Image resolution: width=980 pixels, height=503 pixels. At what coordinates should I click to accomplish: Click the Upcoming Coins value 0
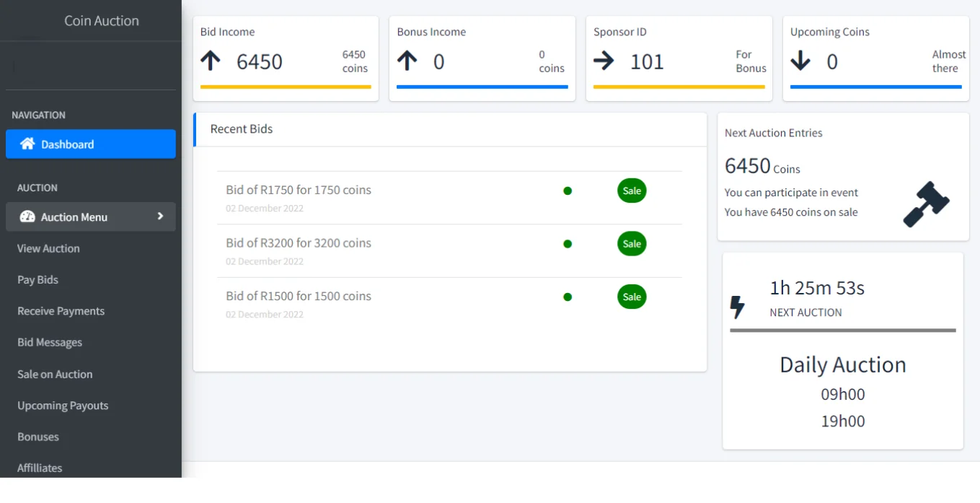[832, 61]
